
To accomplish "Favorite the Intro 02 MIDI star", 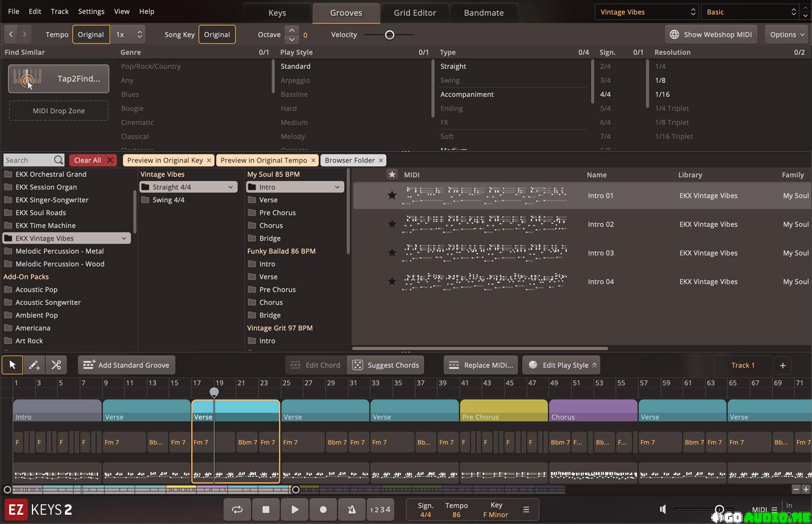I will (x=392, y=224).
